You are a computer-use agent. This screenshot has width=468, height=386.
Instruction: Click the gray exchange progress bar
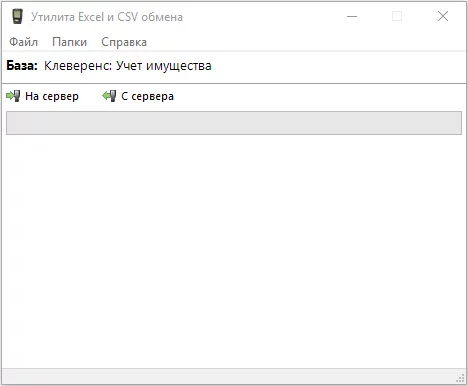234,123
